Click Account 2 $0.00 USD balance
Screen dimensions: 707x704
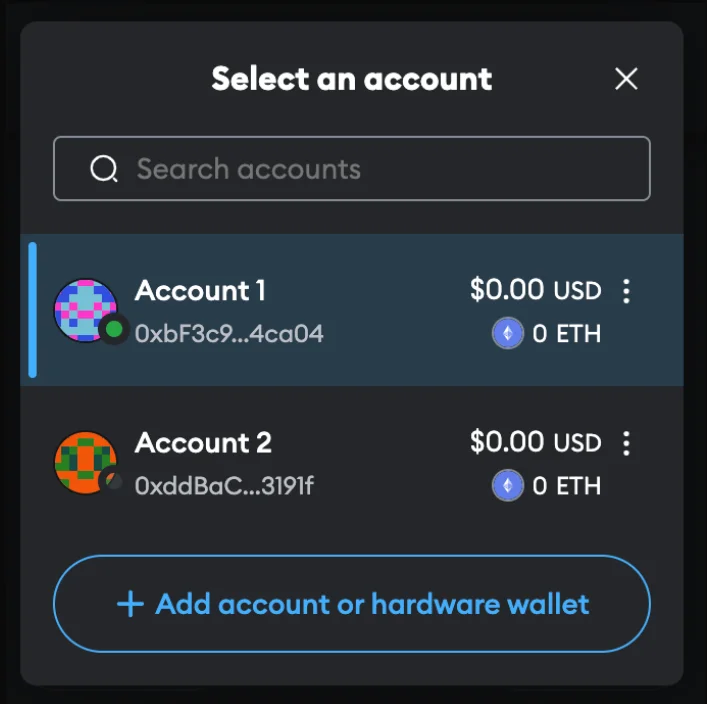click(x=535, y=442)
